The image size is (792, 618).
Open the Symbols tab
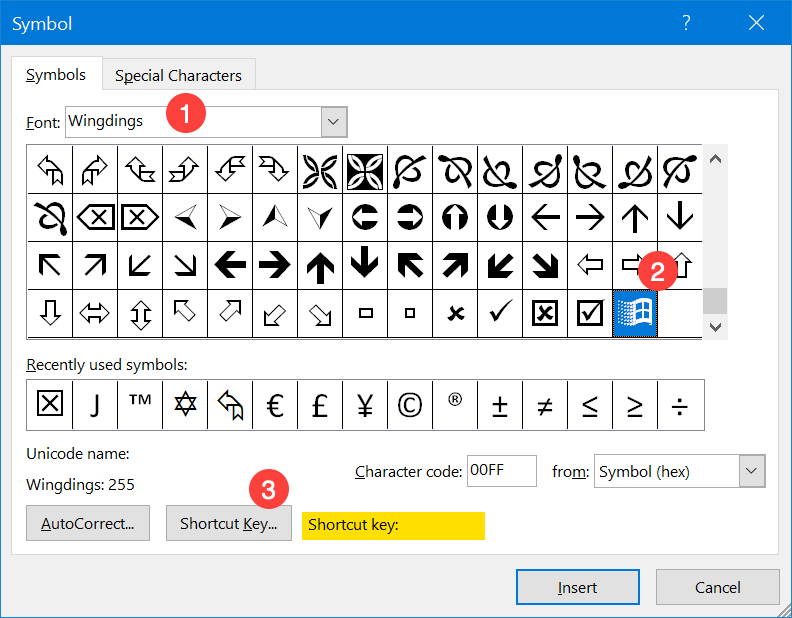point(56,75)
